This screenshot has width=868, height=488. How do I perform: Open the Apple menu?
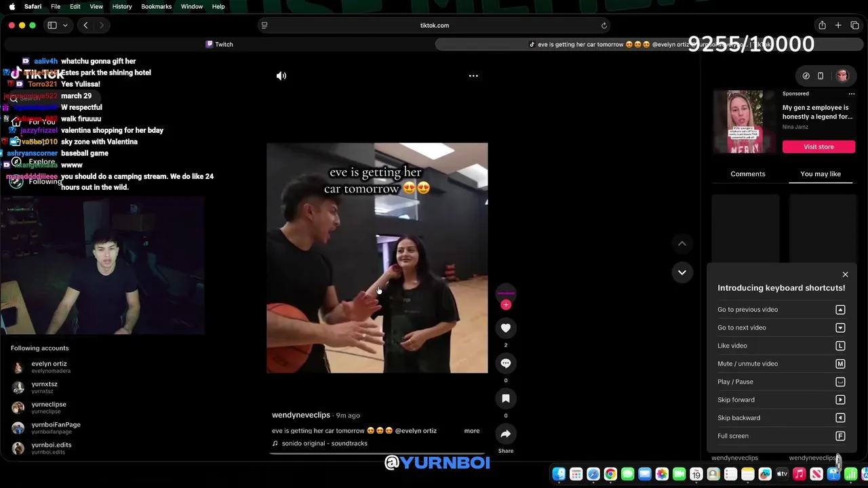12,6
